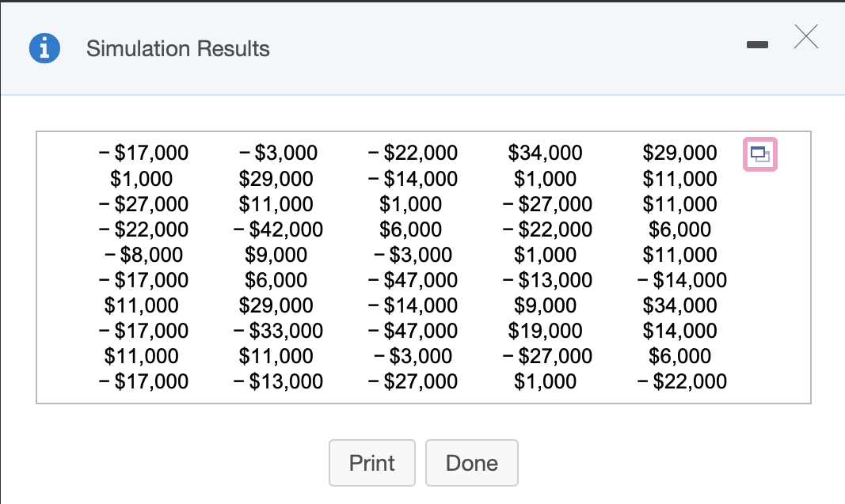Click inside the bordered results table
The width and height of the screenshot is (845, 504).
(x=423, y=267)
